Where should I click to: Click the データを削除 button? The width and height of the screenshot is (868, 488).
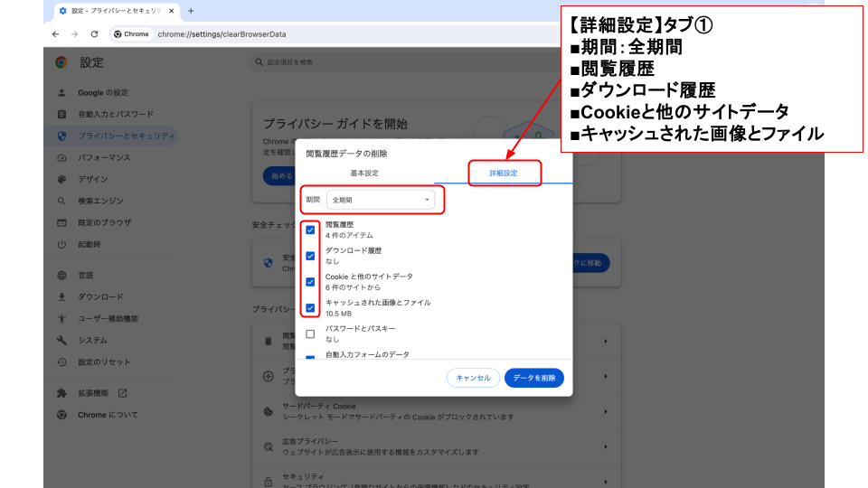(x=533, y=378)
